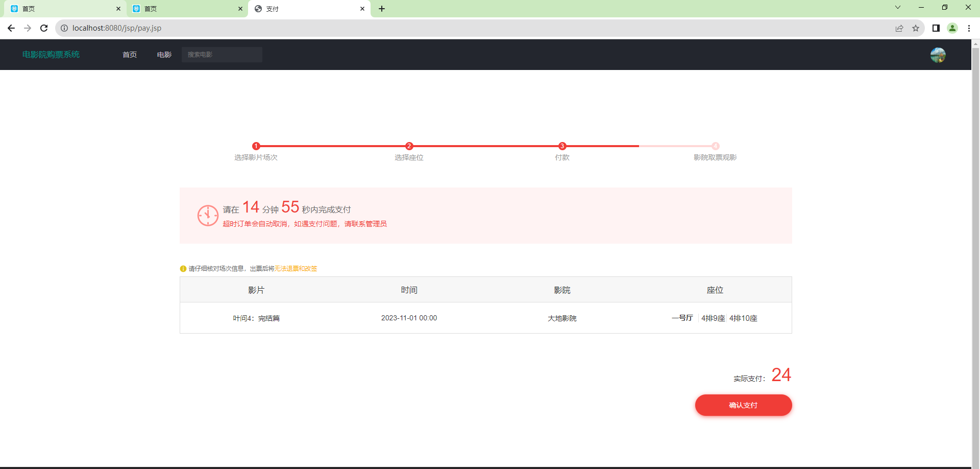Close the 支付 tab

click(x=362, y=9)
